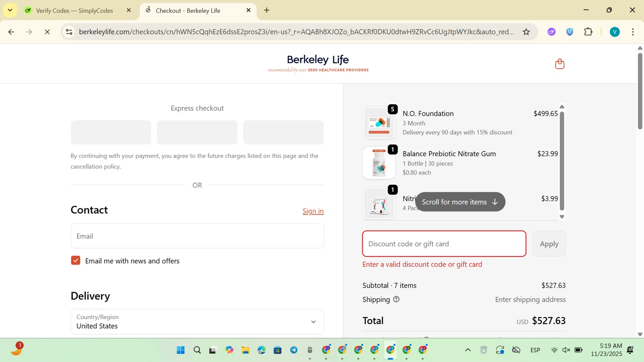Screen dimensions: 644x362
Task: Uncheck Email me with news and offers
Action: tap(76, 260)
